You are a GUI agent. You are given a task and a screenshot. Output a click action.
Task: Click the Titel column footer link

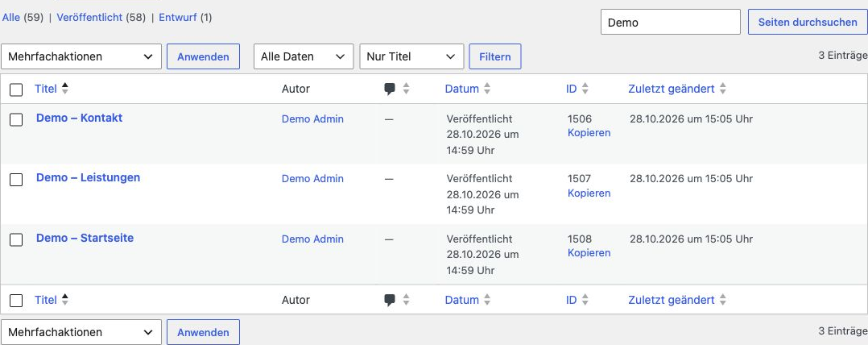pyautogui.click(x=46, y=300)
